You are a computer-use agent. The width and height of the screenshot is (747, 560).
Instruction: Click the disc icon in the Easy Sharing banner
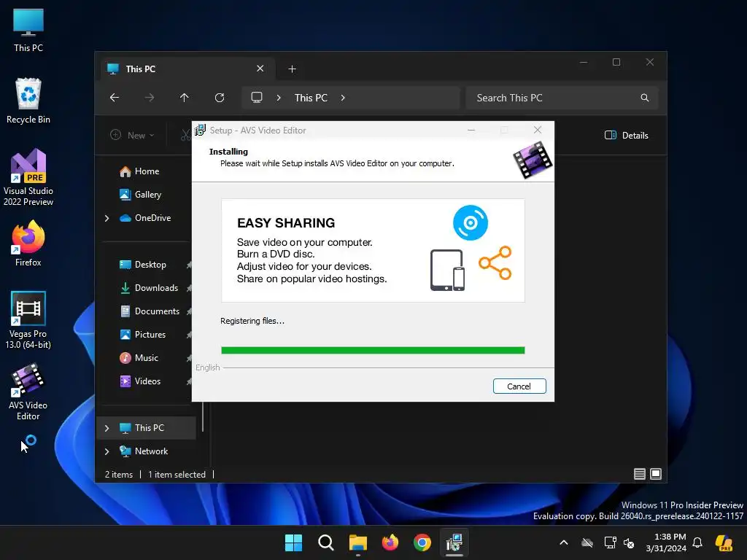(471, 222)
